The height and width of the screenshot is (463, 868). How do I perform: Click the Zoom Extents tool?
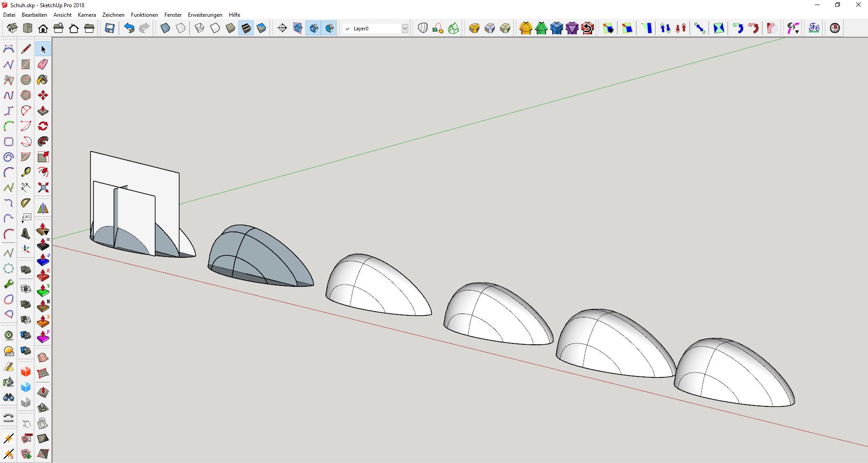[x=43, y=188]
